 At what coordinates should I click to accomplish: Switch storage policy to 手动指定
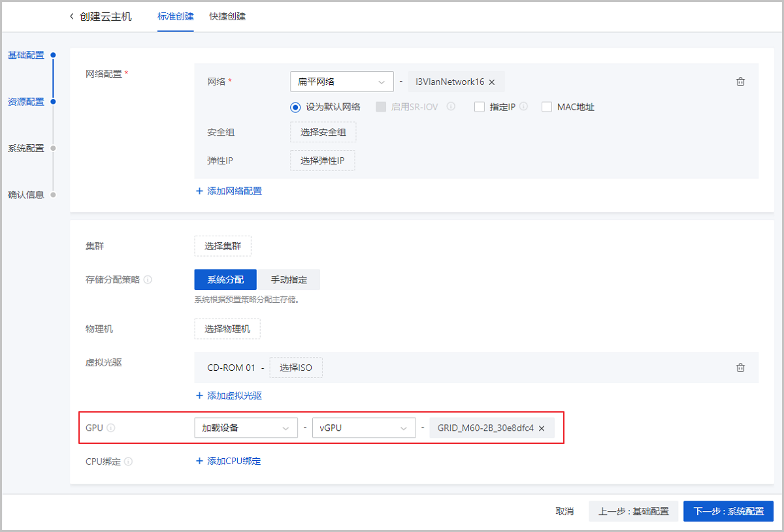pyautogui.click(x=288, y=279)
